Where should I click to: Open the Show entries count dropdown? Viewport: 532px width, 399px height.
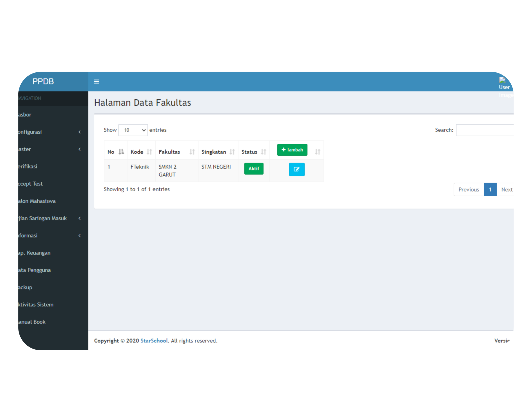pos(133,130)
